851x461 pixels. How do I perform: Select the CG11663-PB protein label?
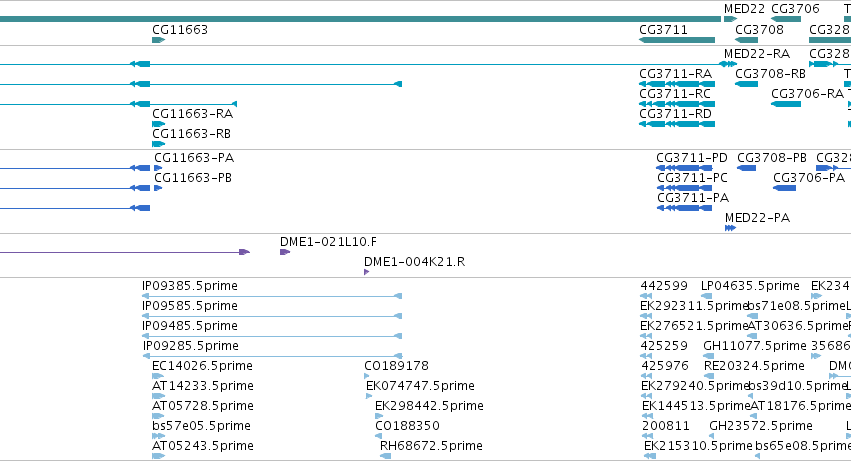coord(193,178)
